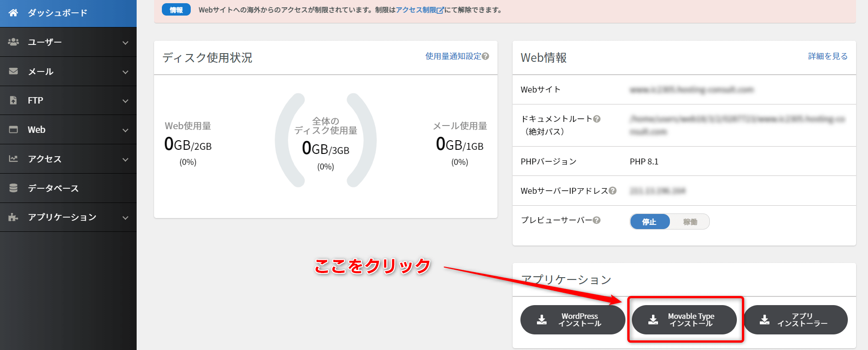868x350 pixels.
Task: Click 詳細を見る link in Web情報
Action: (x=828, y=56)
